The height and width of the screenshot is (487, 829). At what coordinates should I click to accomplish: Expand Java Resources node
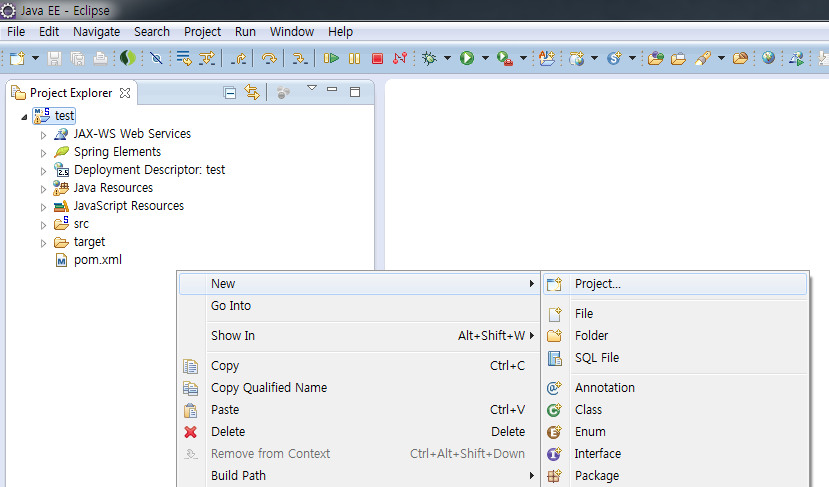click(43, 189)
